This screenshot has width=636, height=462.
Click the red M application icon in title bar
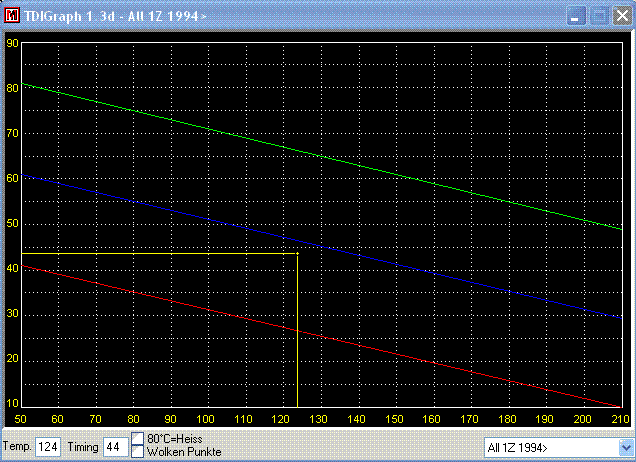pyautogui.click(x=12, y=15)
